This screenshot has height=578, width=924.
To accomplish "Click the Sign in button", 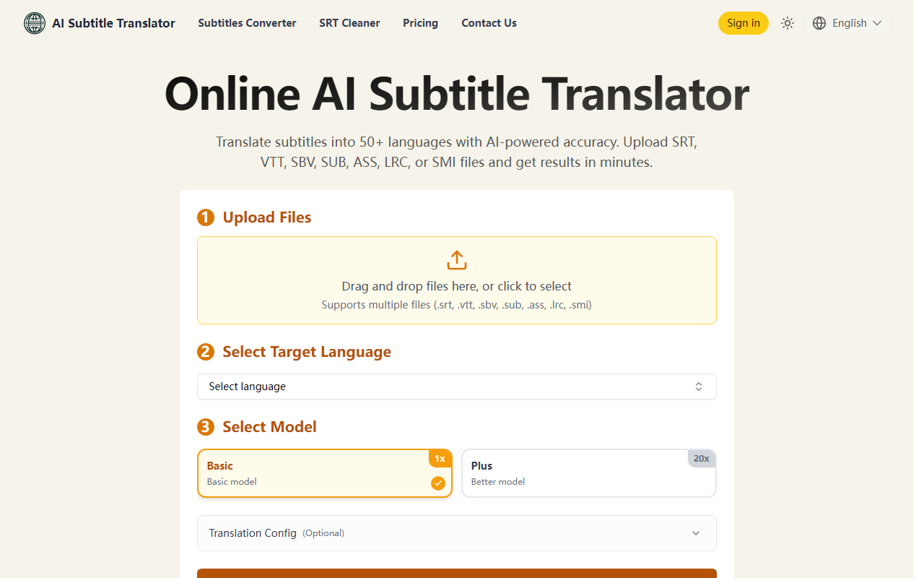I will 744,23.
